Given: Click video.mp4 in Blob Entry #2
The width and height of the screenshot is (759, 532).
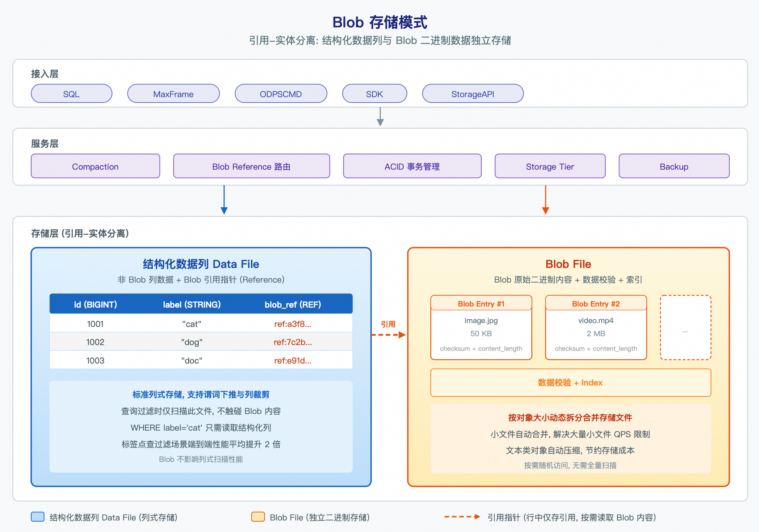Looking at the screenshot, I should tap(596, 320).
